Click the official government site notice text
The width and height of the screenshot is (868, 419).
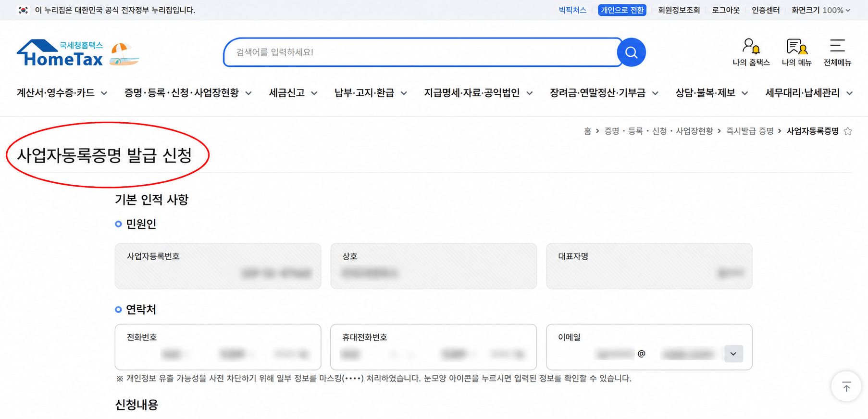click(x=115, y=10)
